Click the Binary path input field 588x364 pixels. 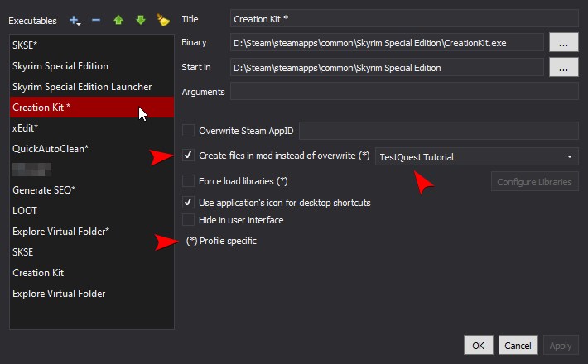click(387, 43)
